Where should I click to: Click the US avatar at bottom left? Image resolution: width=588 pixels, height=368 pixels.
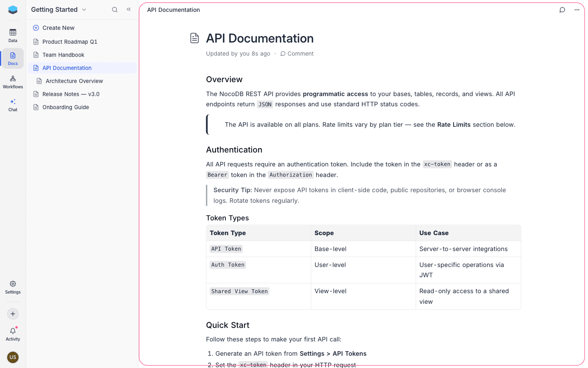click(x=13, y=357)
